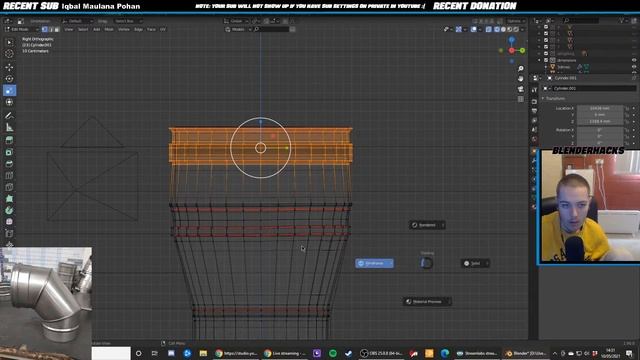Select the Extrude Region tool
This screenshot has height=360, width=640.
(9, 140)
